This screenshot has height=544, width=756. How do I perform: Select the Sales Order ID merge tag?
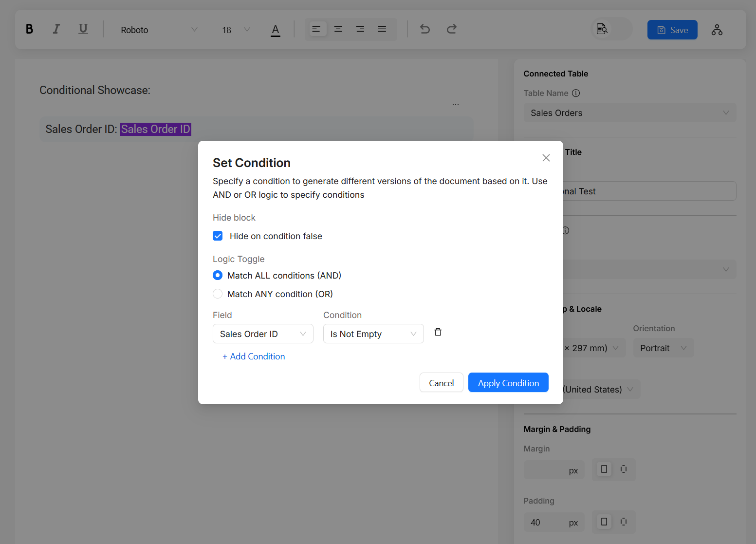pos(155,129)
